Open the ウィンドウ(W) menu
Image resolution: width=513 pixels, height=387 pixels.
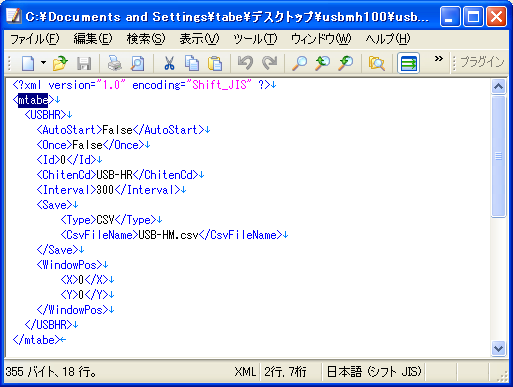pyautogui.click(x=321, y=39)
